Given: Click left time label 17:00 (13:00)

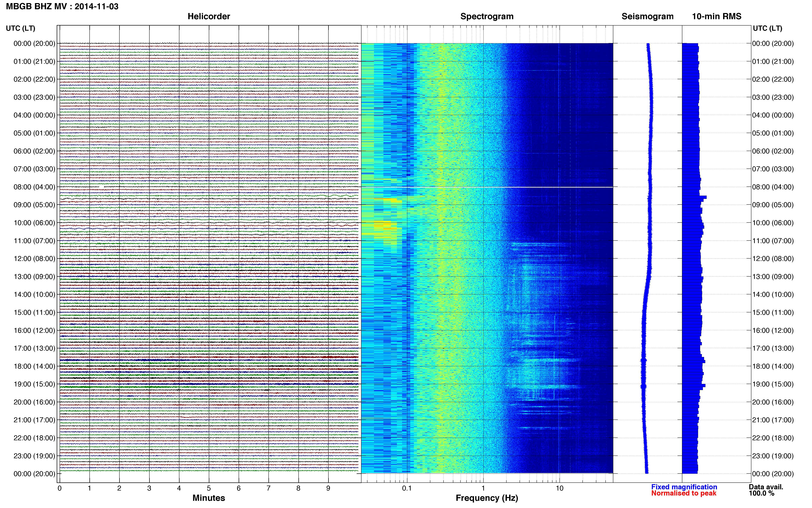Looking at the screenshot, I should click(x=34, y=348).
